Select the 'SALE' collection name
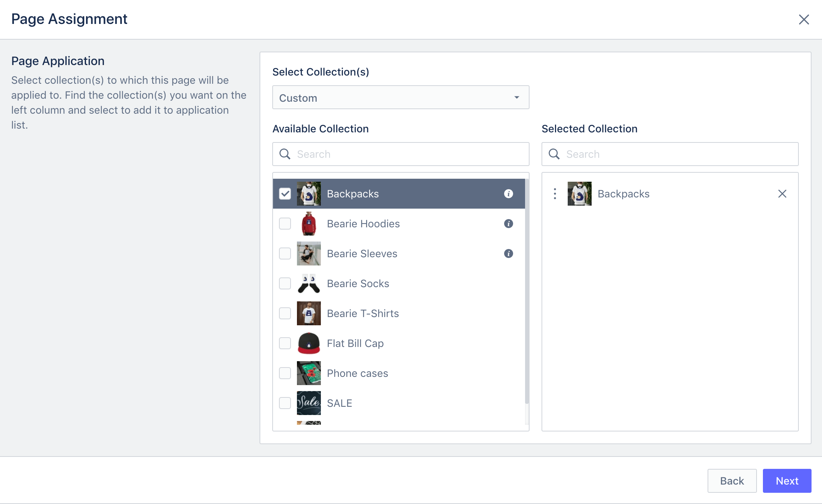This screenshot has height=504, width=822. point(340,403)
